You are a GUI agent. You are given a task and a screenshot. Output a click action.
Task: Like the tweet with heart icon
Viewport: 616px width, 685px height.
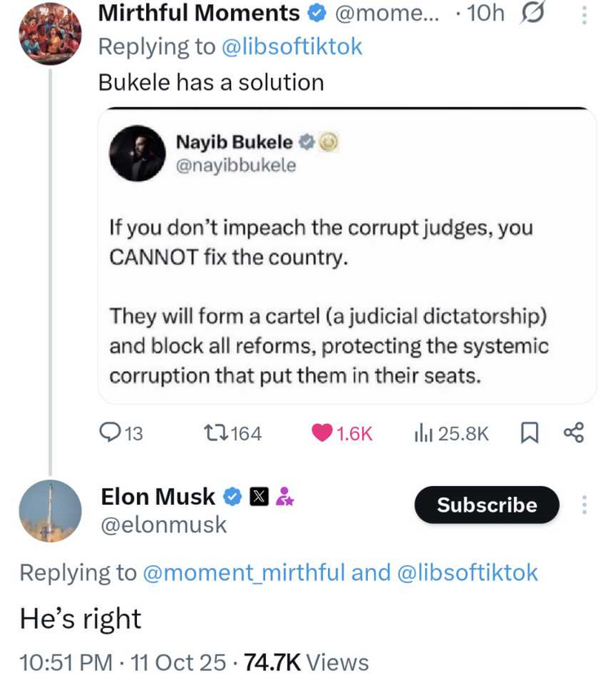point(323,433)
